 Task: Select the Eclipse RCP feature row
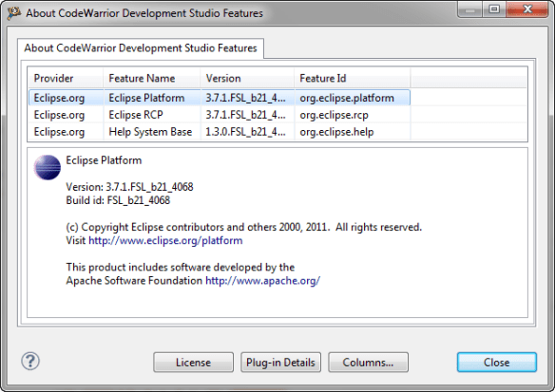(x=220, y=115)
